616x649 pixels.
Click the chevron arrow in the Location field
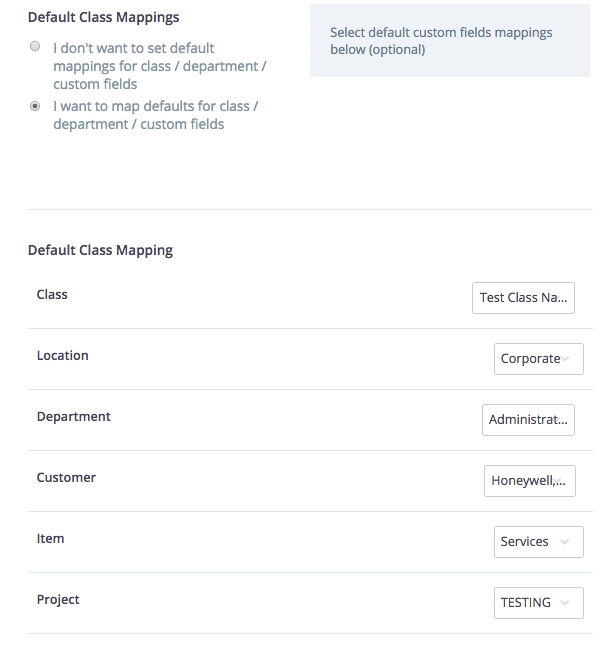566,359
